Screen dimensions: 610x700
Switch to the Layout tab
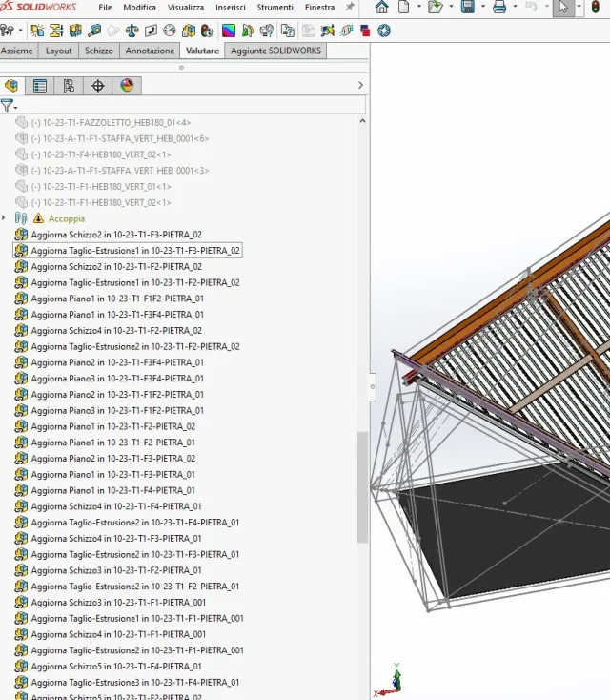(x=58, y=51)
